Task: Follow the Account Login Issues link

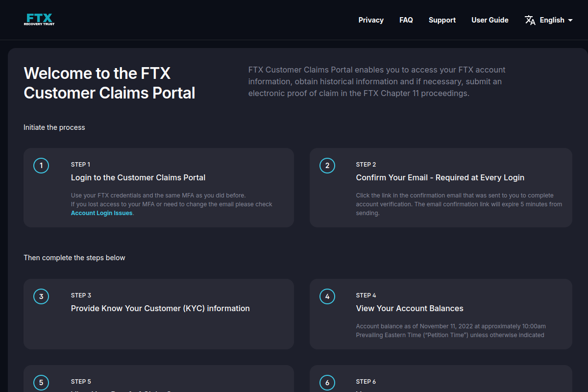Action: click(x=102, y=213)
